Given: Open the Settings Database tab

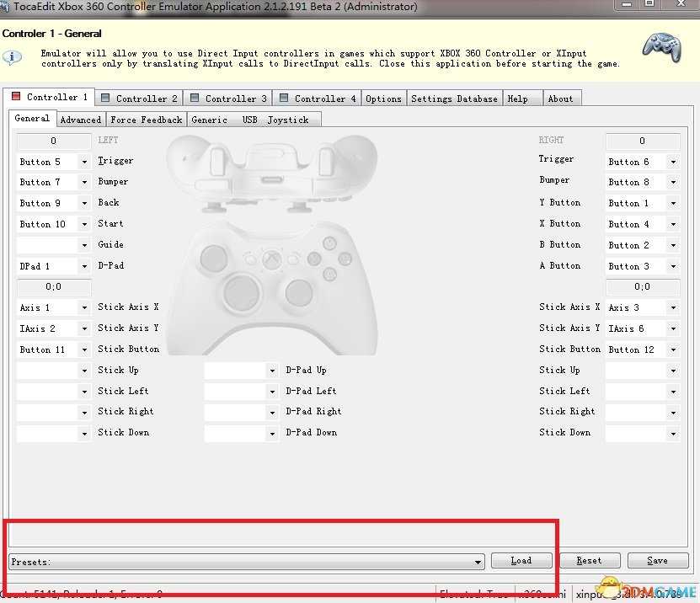Looking at the screenshot, I should [x=454, y=99].
